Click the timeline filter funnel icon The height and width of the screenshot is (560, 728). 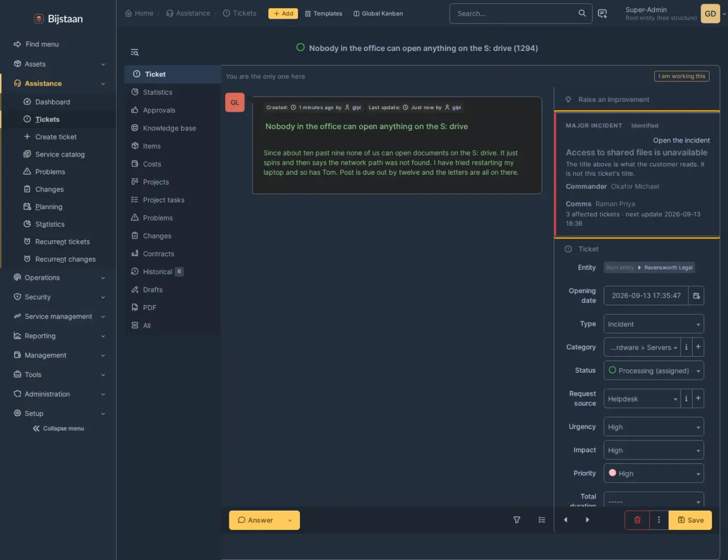517,520
